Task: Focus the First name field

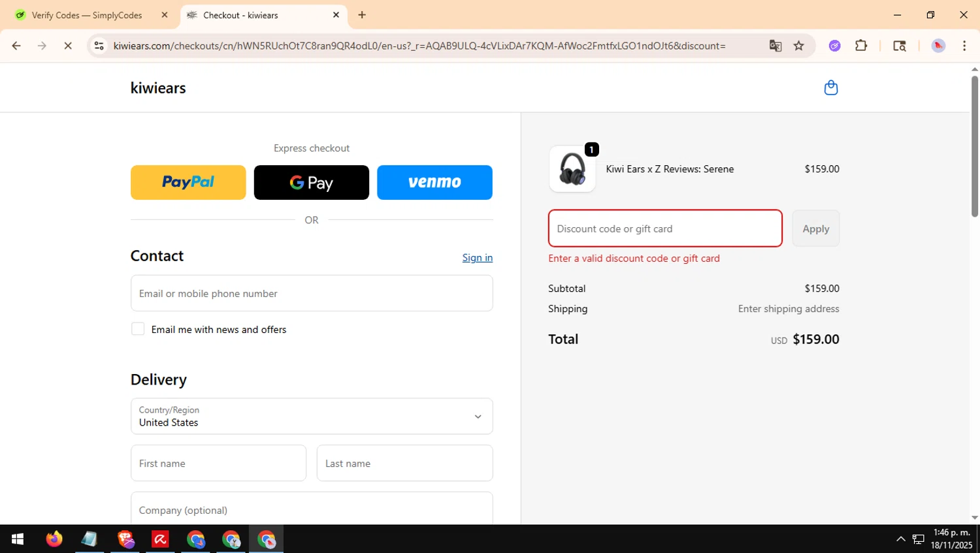Action: (218, 463)
